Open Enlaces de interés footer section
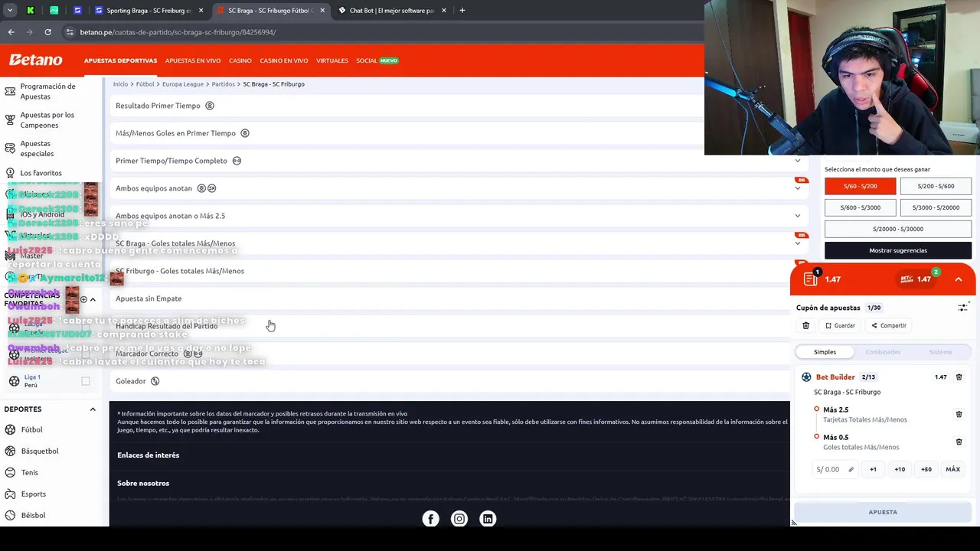 [149, 455]
